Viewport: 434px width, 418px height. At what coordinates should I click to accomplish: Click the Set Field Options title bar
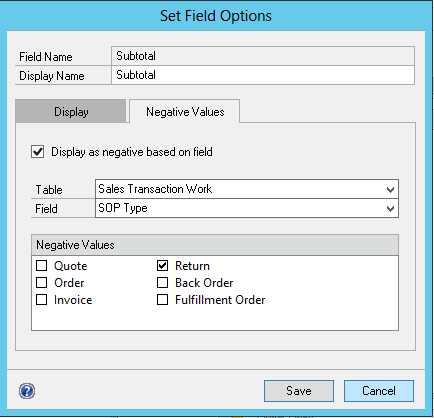pyautogui.click(x=216, y=16)
